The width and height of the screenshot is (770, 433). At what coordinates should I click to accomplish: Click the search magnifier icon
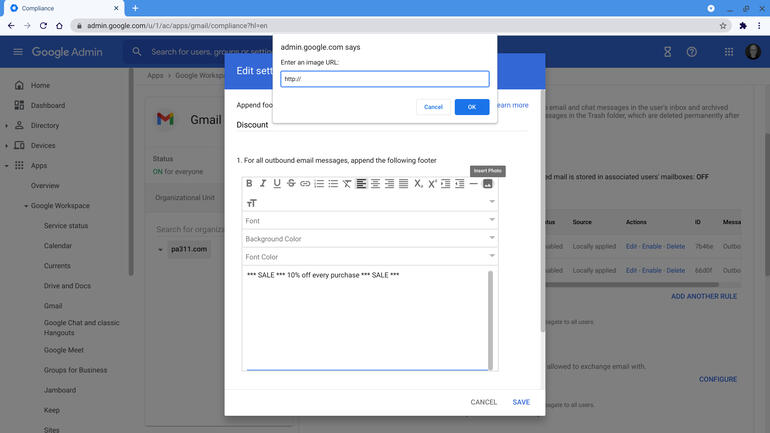tap(137, 52)
